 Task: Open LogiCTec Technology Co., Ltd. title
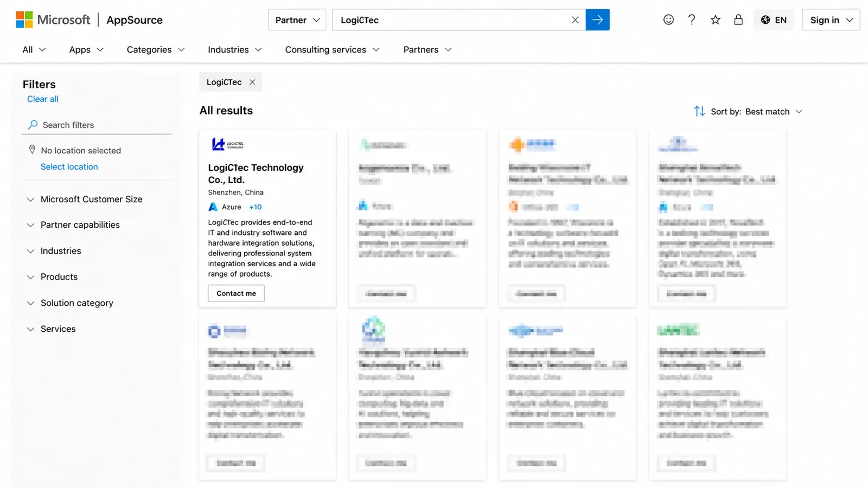click(256, 174)
